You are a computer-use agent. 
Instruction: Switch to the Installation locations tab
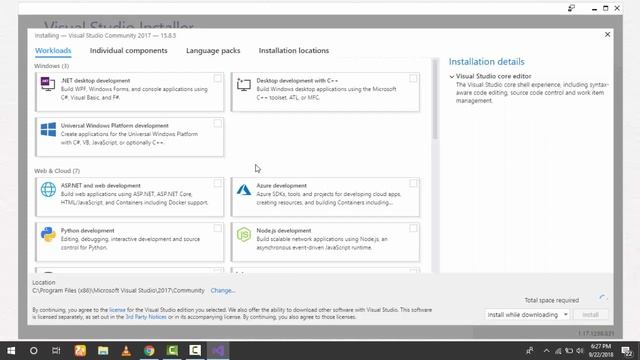point(293,51)
